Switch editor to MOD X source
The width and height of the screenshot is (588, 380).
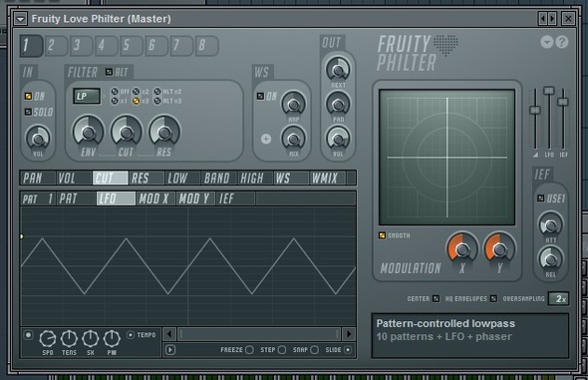click(x=155, y=198)
